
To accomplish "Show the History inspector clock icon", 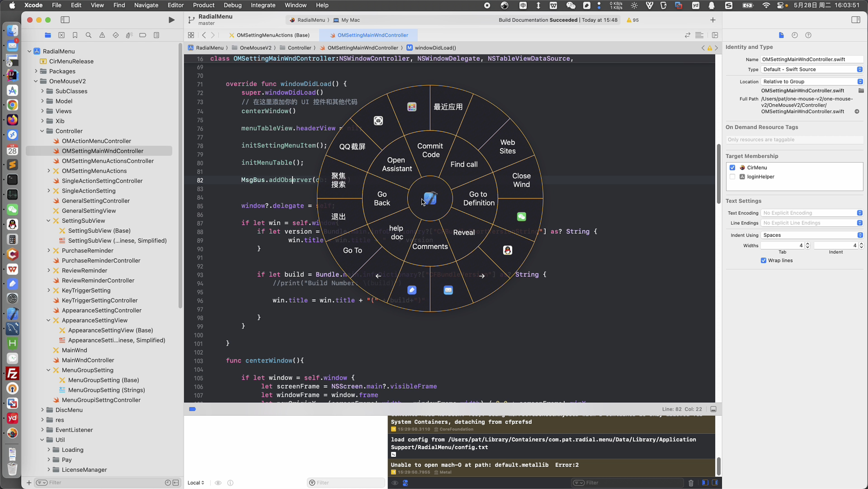I will click(x=794, y=35).
